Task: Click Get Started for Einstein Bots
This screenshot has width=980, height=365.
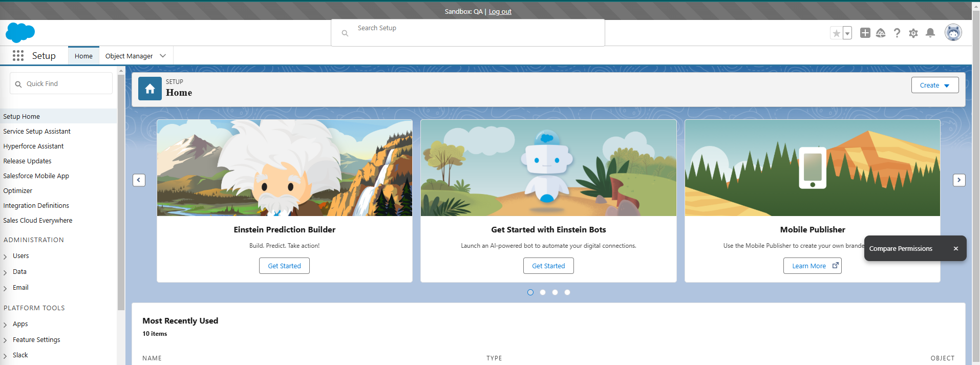Action: 548,266
